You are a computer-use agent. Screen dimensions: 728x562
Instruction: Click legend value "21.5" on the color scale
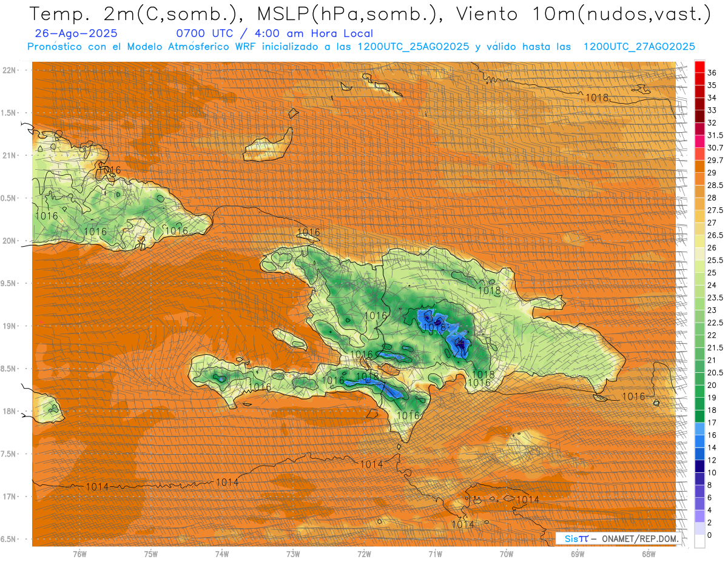click(x=715, y=348)
